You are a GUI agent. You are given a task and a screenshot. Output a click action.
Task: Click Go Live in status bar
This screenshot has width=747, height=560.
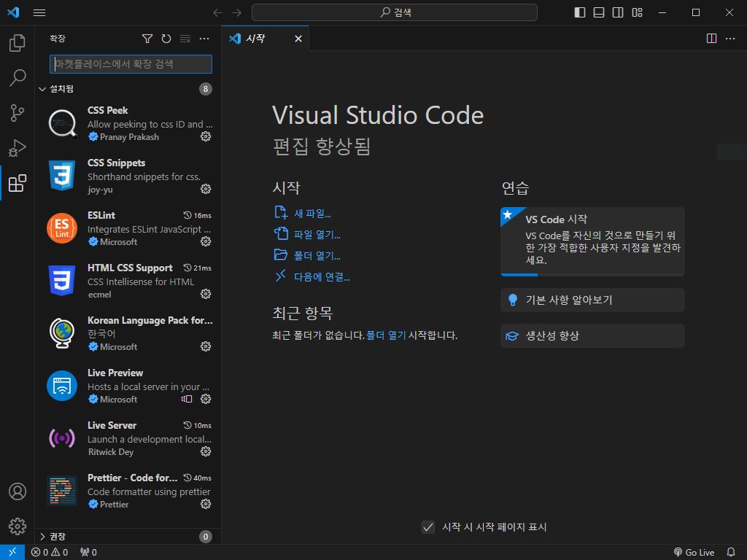[694, 553]
